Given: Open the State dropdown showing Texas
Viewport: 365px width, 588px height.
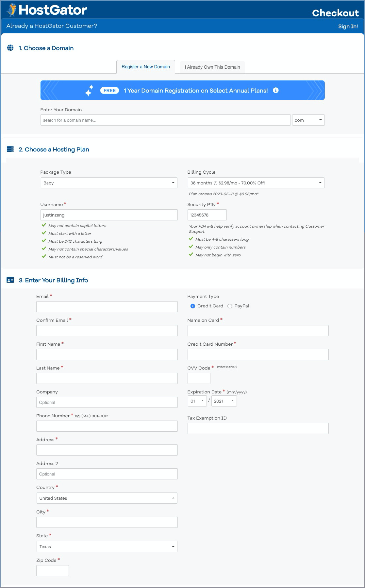Looking at the screenshot, I should click(x=107, y=546).
